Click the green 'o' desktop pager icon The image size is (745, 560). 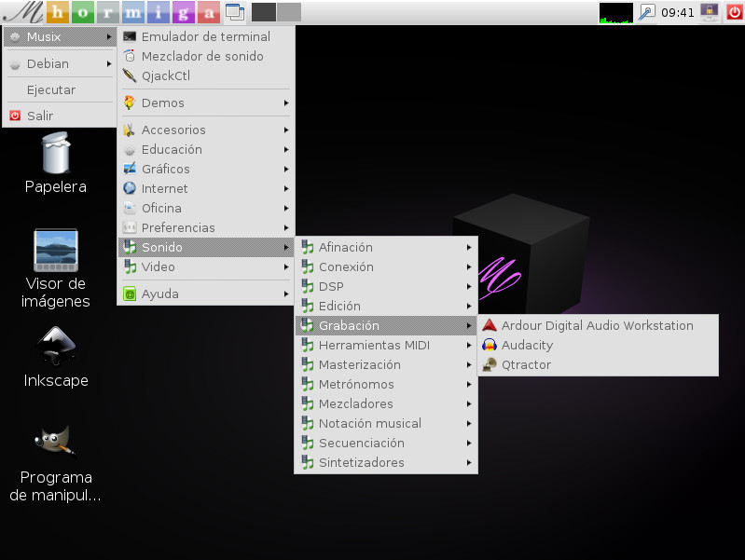(x=83, y=12)
